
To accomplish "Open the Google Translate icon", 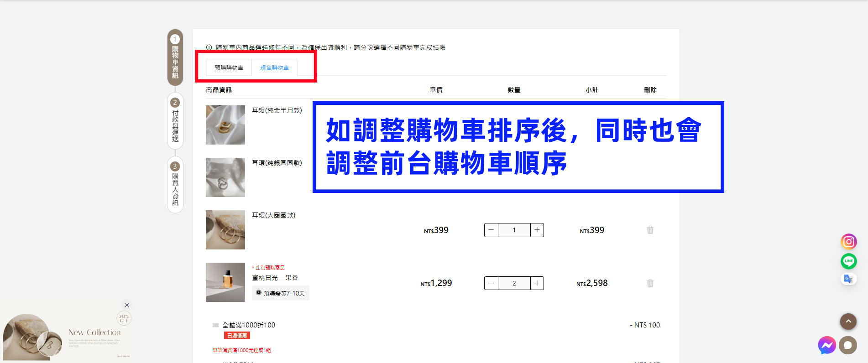I will [x=848, y=279].
